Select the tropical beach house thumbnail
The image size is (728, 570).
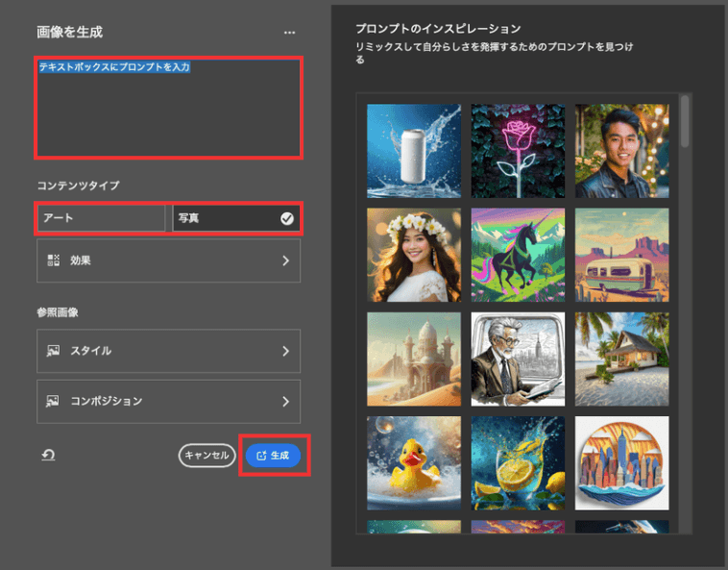621,359
